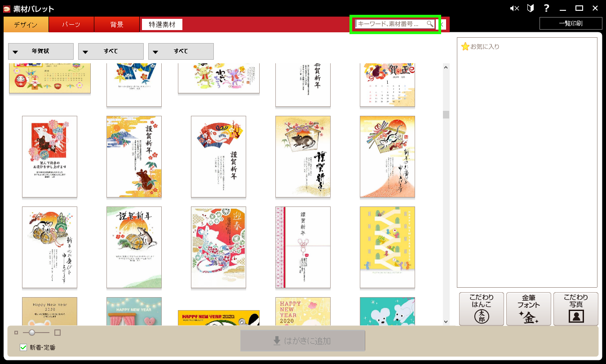Open the third すべて filter dropdown
Screen dimensions: 606x364
point(181,52)
